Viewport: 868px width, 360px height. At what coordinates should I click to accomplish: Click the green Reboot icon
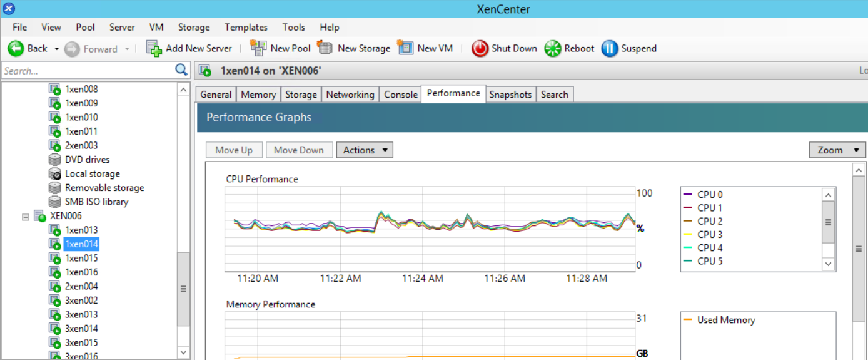coord(553,49)
